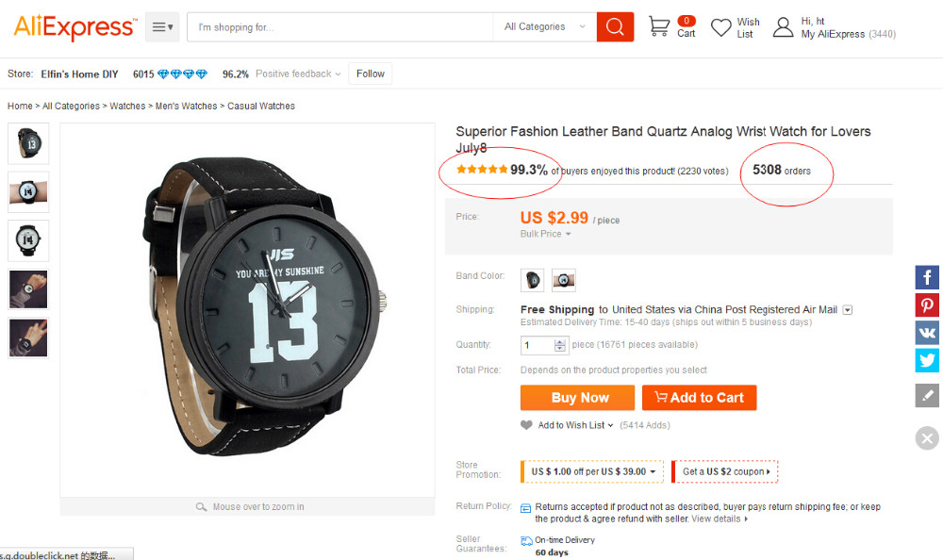
Task: Close the floating sidebar with X icon
Action: click(927, 437)
